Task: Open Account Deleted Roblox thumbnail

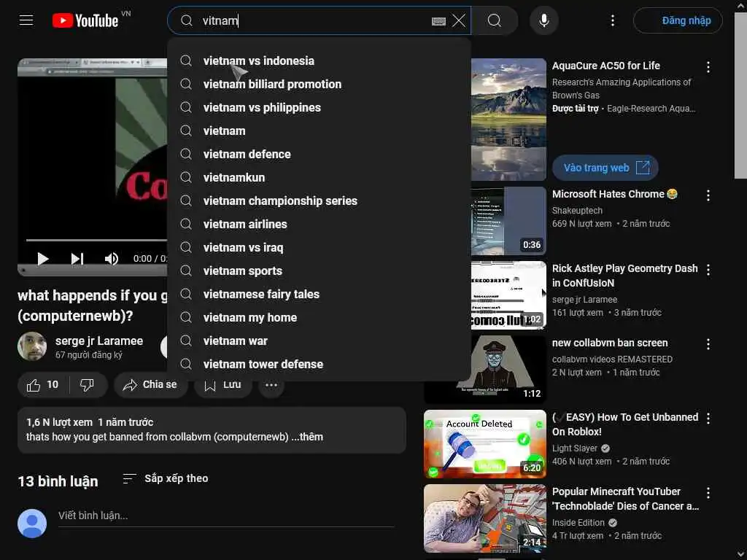Action: coord(485,444)
